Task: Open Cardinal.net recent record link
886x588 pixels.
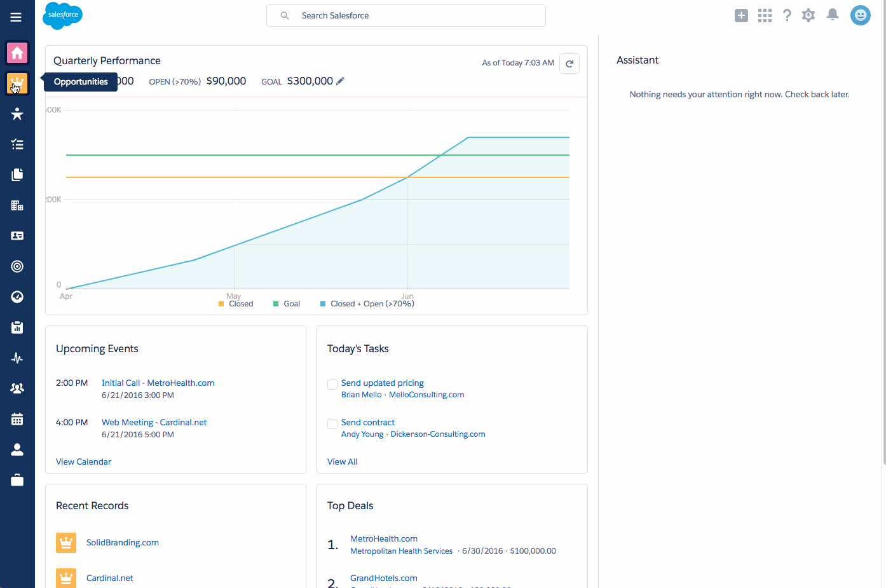Action: click(110, 578)
